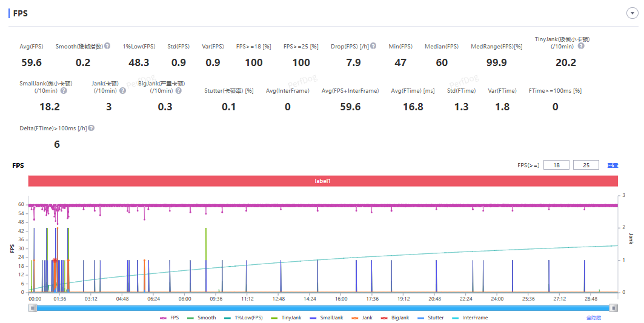Screen dimensions: 644x323
Task: Click the Avg(FPS) value 59.6
Action: (x=32, y=62)
